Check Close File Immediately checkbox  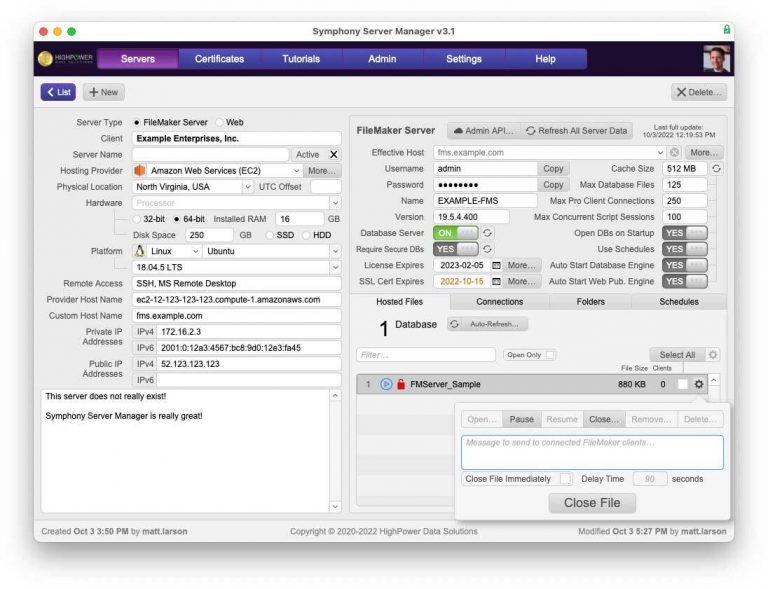[565, 479]
